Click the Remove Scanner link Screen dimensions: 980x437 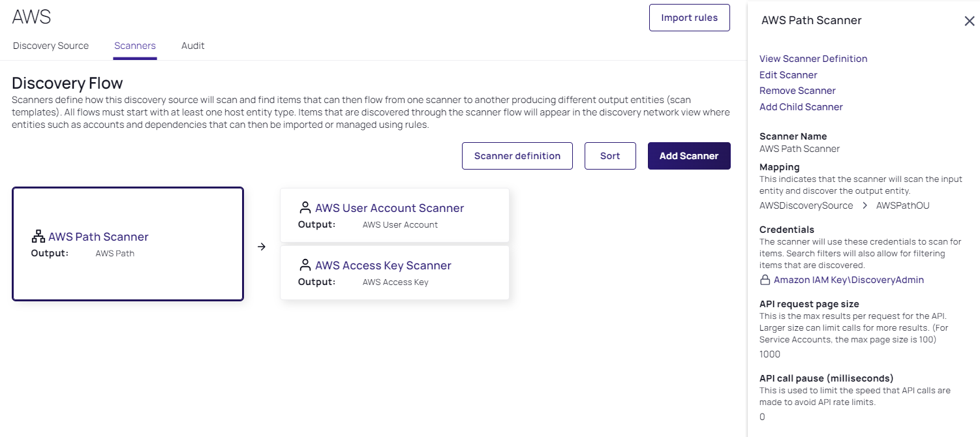pyautogui.click(x=797, y=91)
